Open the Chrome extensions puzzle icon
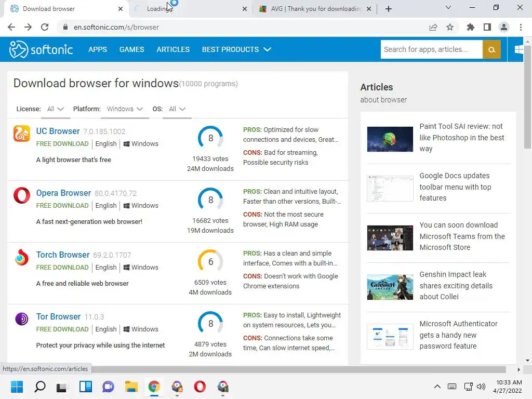Screen dimensions: 532x399 pos(471,27)
